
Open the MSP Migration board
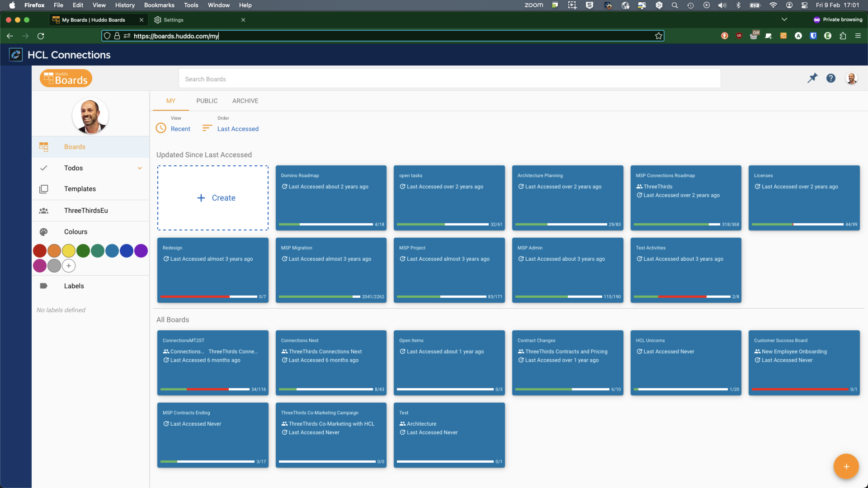(331, 270)
